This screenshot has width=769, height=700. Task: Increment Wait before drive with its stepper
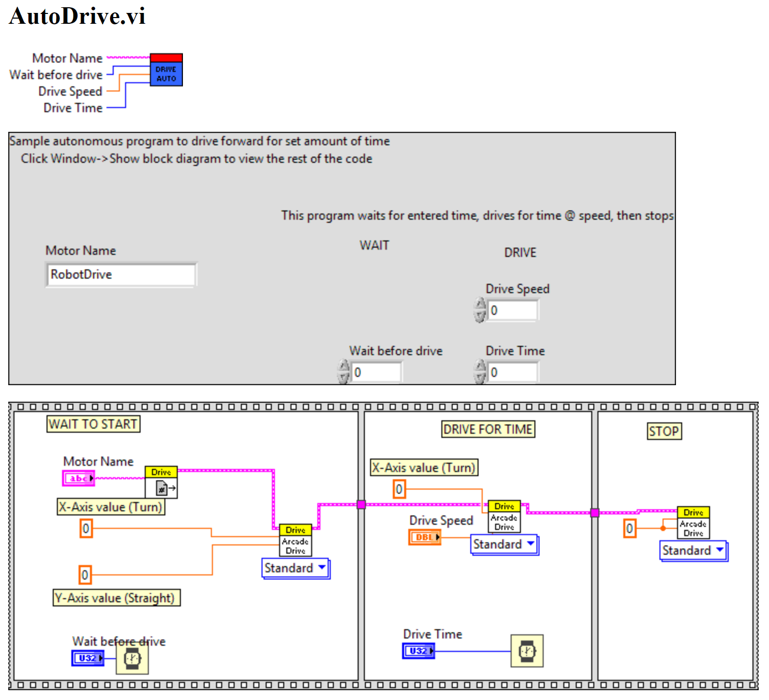click(344, 366)
